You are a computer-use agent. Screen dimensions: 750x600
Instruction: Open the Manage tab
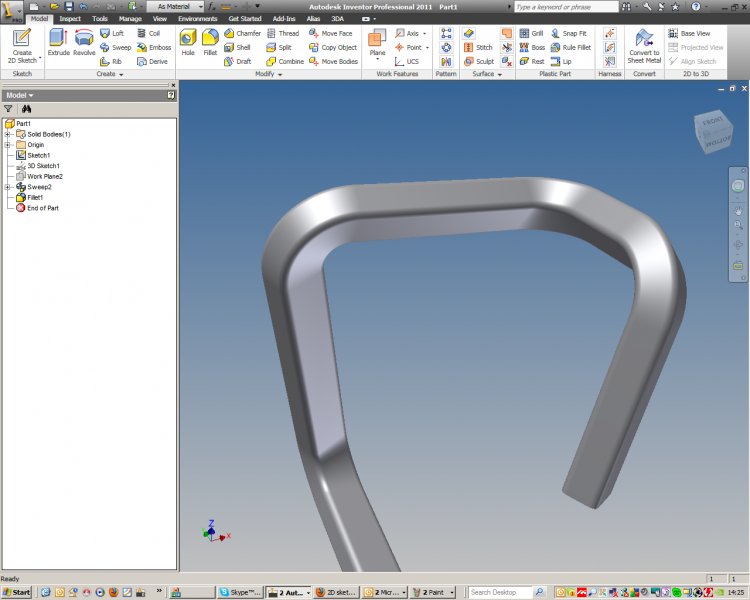click(x=130, y=19)
